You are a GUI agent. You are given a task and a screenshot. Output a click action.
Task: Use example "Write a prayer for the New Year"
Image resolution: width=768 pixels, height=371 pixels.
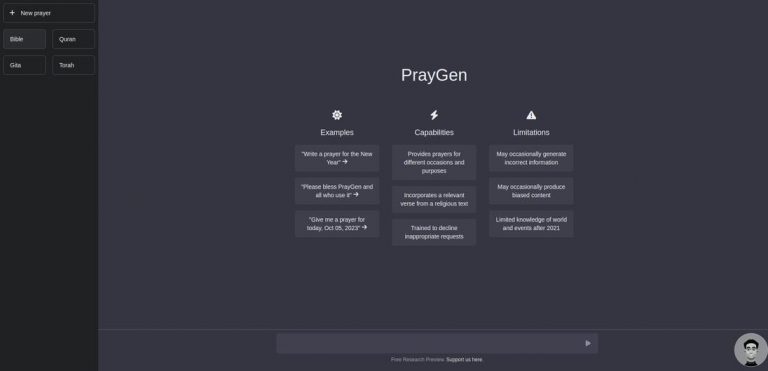click(x=337, y=158)
